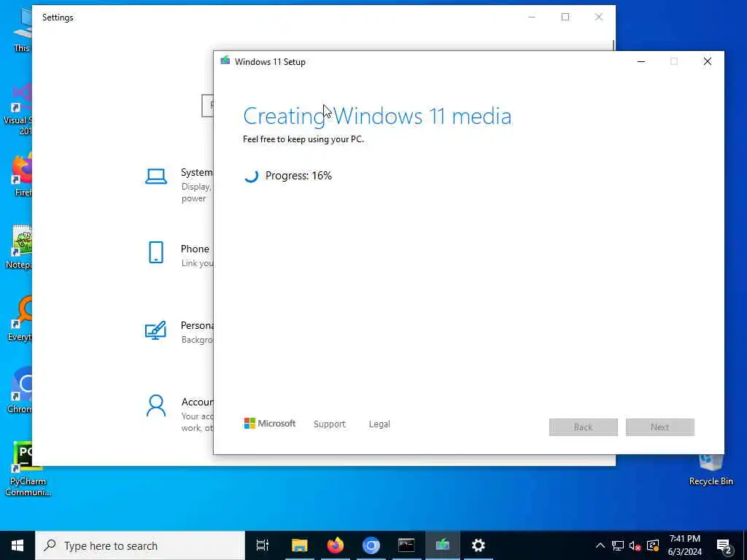747x560 pixels.
Task: Switch to Settings gear taskbar icon
Action: coord(479,545)
